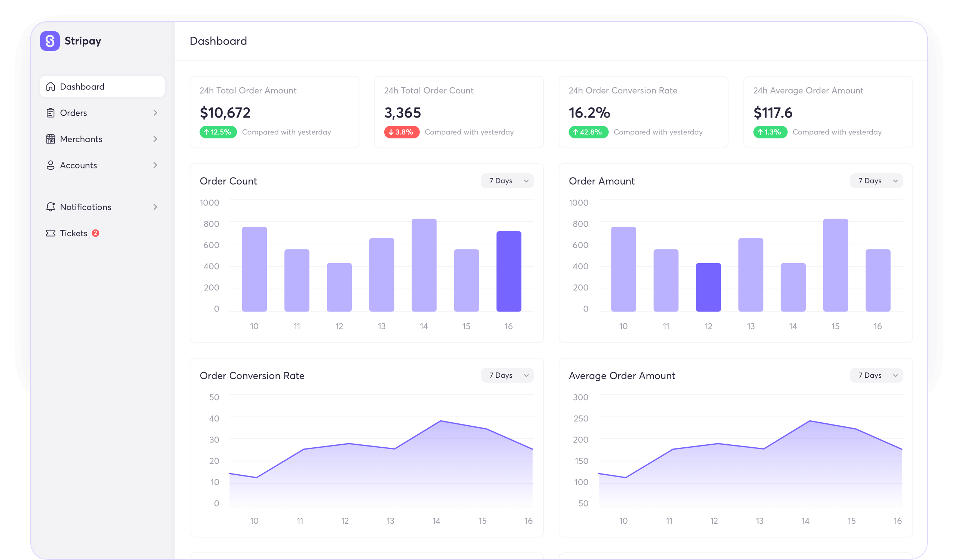Toggle the Orders sidebar expander

(155, 112)
